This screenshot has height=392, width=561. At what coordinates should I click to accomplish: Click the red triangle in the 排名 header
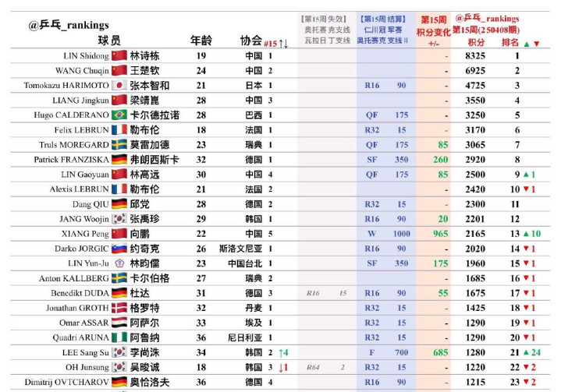[536, 44]
